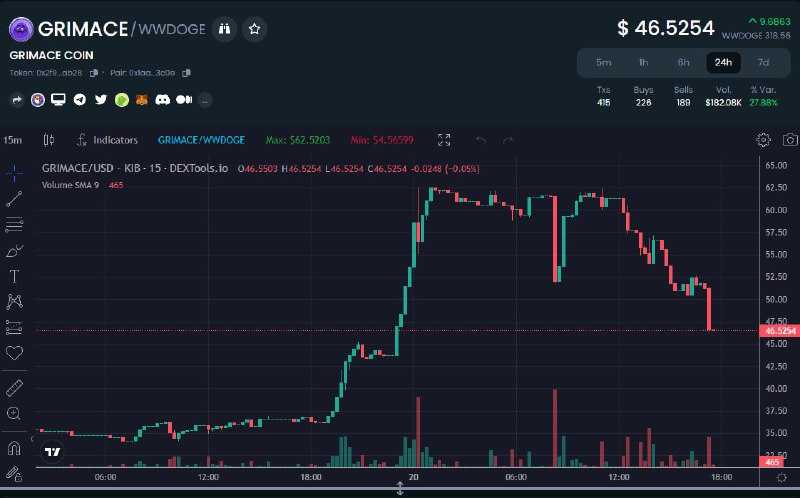Toggle fullscreen chart mode
Image resolution: width=800 pixels, height=498 pixels.
[444, 140]
